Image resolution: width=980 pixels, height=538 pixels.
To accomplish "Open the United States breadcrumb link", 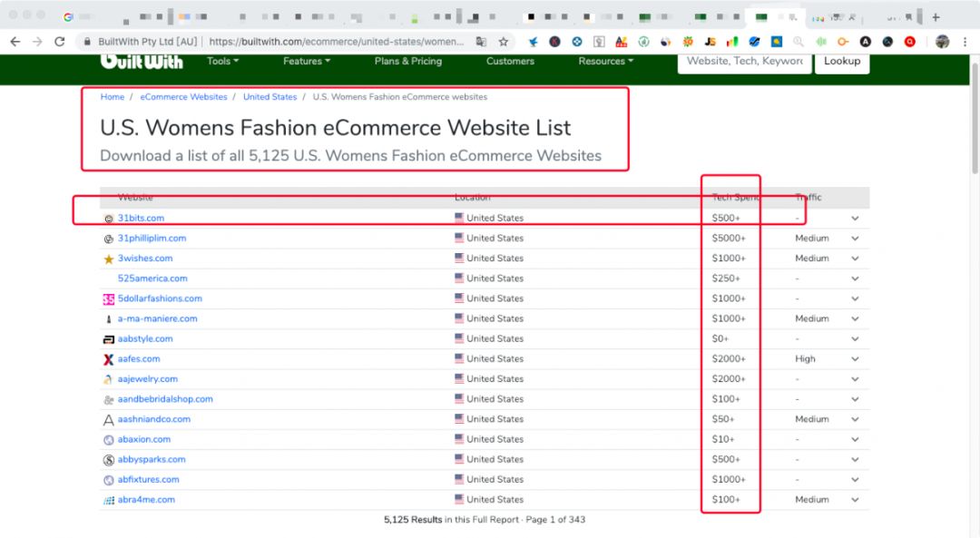I will coord(270,97).
